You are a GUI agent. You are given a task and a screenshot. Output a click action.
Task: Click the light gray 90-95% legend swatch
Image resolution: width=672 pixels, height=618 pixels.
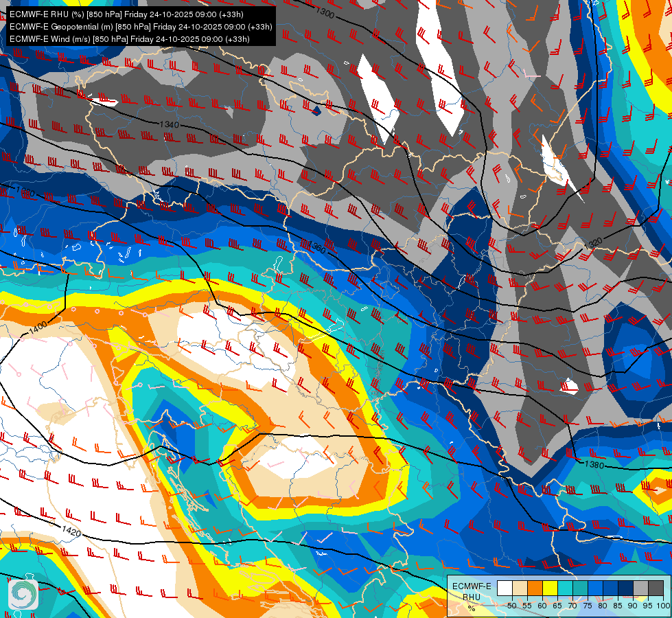point(640,588)
